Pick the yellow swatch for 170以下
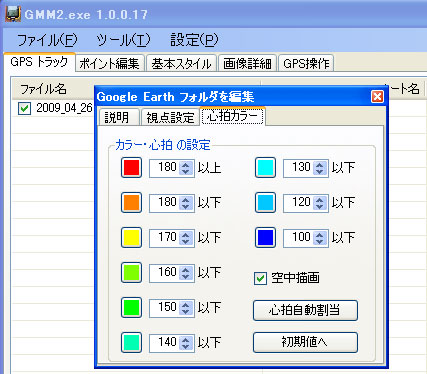The width and height of the screenshot is (427, 374). [131, 237]
